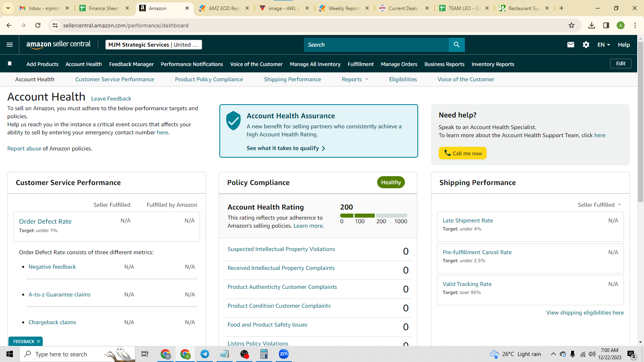The height and width of the screenshot is (362, 644).
Task: Open the Seller Fulfilled shipping dropdown
Action: 599,205
